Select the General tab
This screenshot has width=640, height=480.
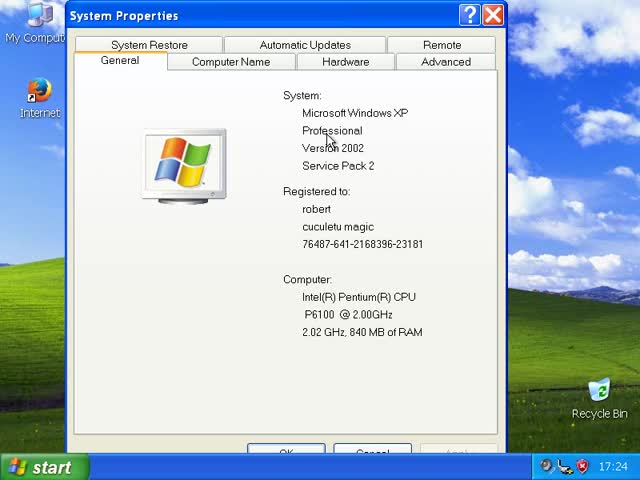120,61
